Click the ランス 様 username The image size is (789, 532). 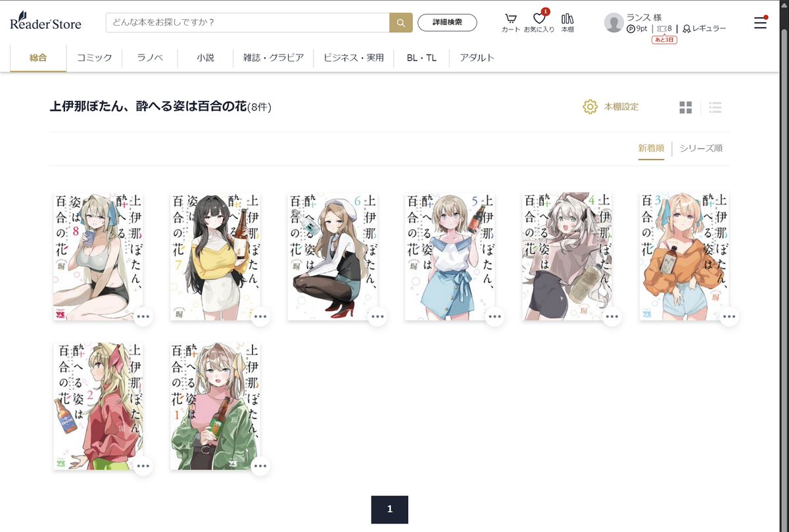(x=645, y=17)
